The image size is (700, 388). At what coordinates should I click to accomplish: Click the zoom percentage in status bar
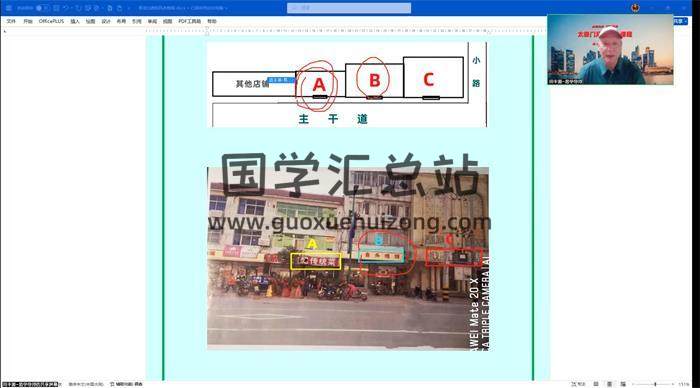(683, 384)
